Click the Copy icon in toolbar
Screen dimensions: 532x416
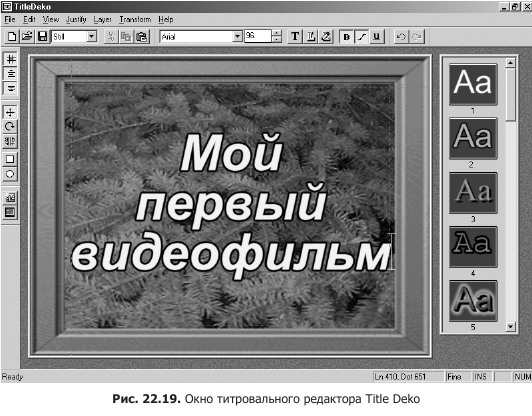pos(126,37)
